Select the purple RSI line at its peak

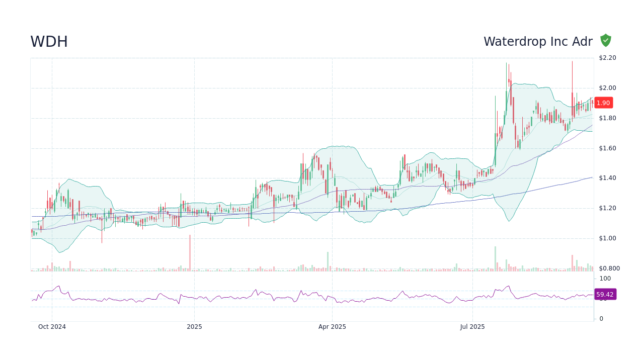[x=510, y=285]
